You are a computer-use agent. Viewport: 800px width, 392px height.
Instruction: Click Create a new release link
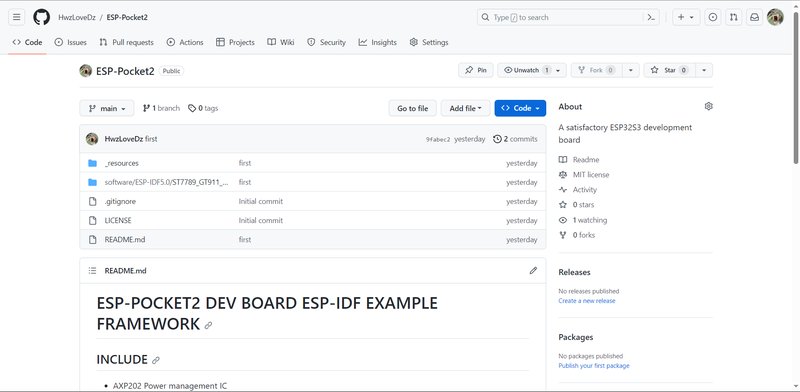click(x=587, y=301)
